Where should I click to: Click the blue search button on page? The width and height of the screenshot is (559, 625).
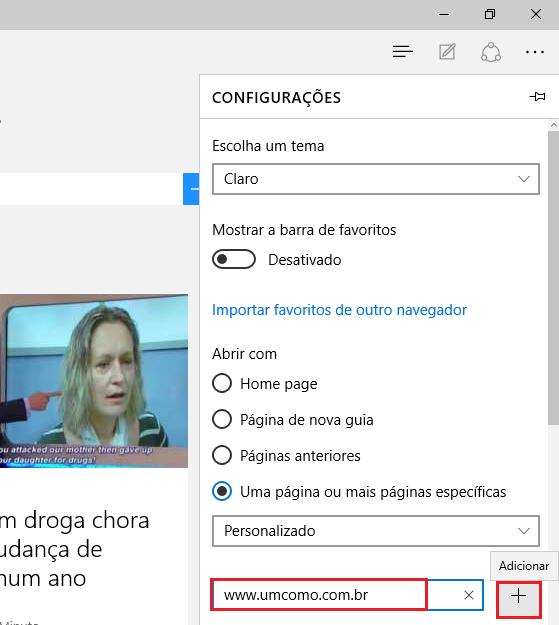191,189
